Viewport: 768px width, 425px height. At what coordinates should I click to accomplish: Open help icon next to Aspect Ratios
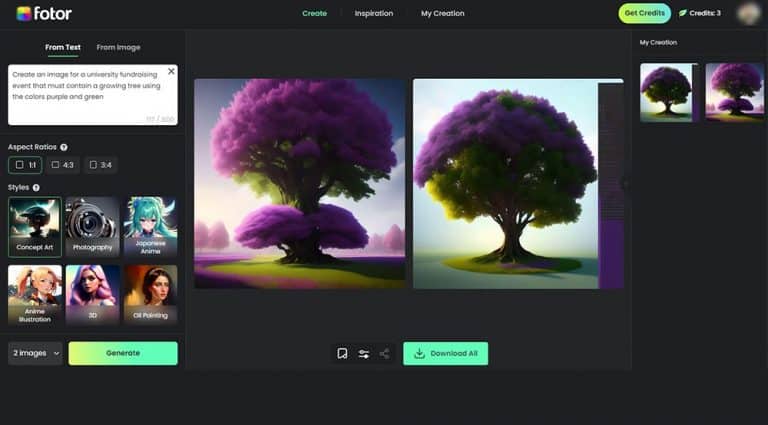coord(64,147)
